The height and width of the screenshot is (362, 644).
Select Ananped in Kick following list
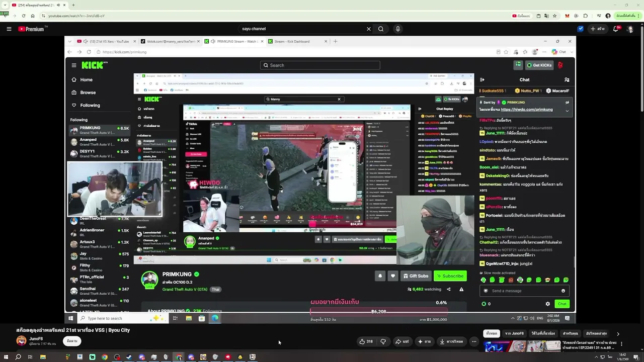coord(100,142)
